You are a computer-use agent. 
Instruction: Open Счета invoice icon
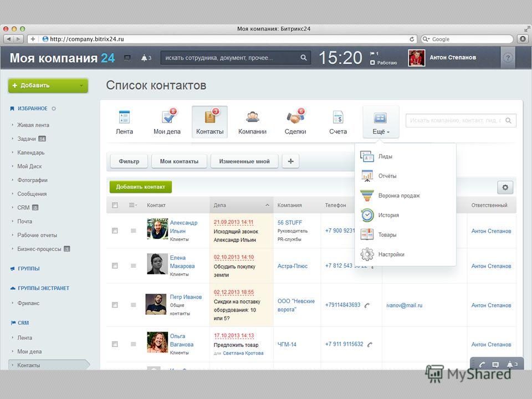click(338, 122)
